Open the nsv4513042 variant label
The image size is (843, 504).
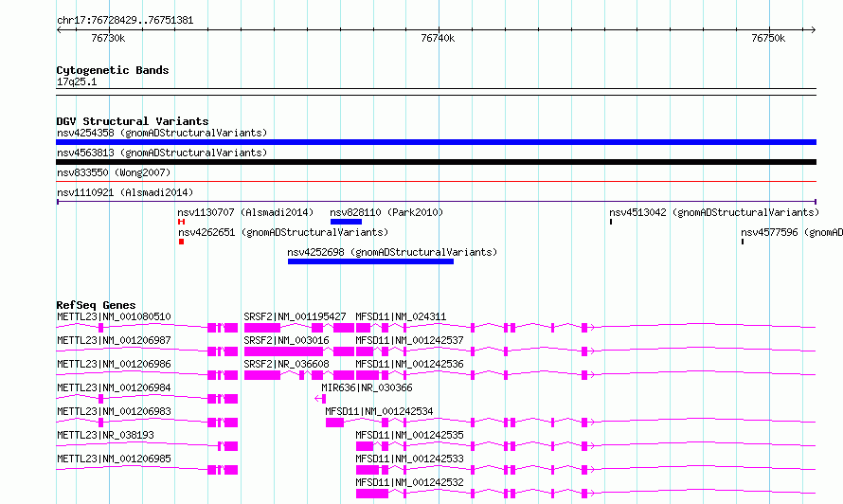[x=714, y=212]
